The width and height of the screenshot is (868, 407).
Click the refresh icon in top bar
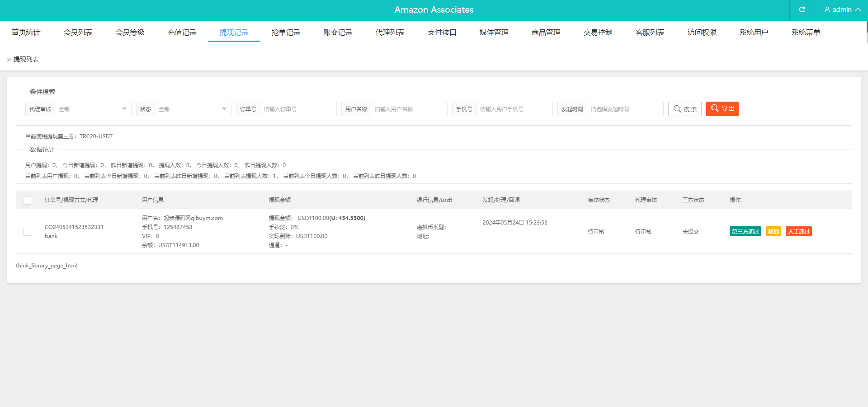point(802,9)
